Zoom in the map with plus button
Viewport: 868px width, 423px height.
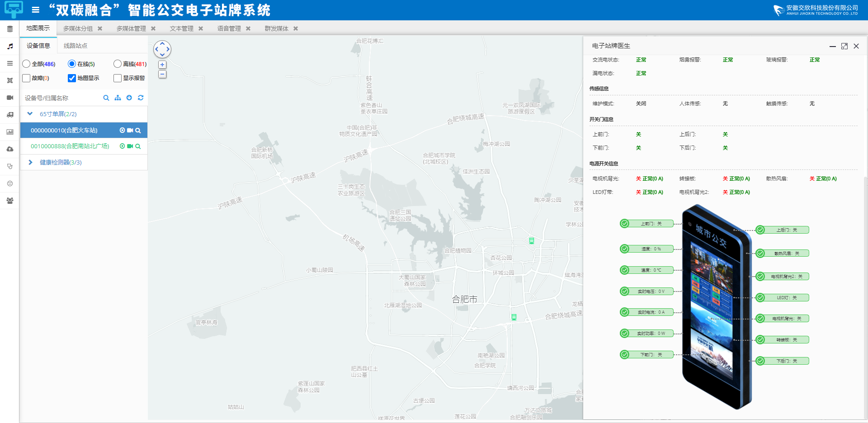pyautogui.click(x=162, y=65)
